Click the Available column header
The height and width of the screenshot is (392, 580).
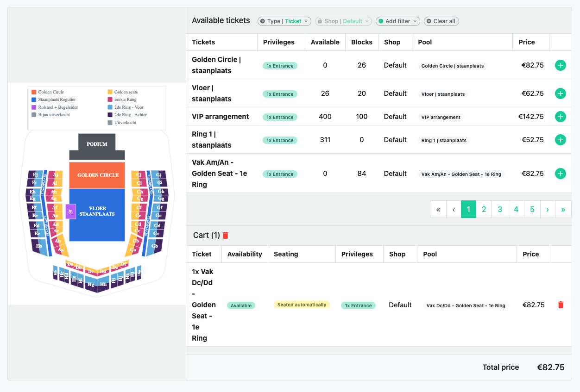click(x=325, y=42)
